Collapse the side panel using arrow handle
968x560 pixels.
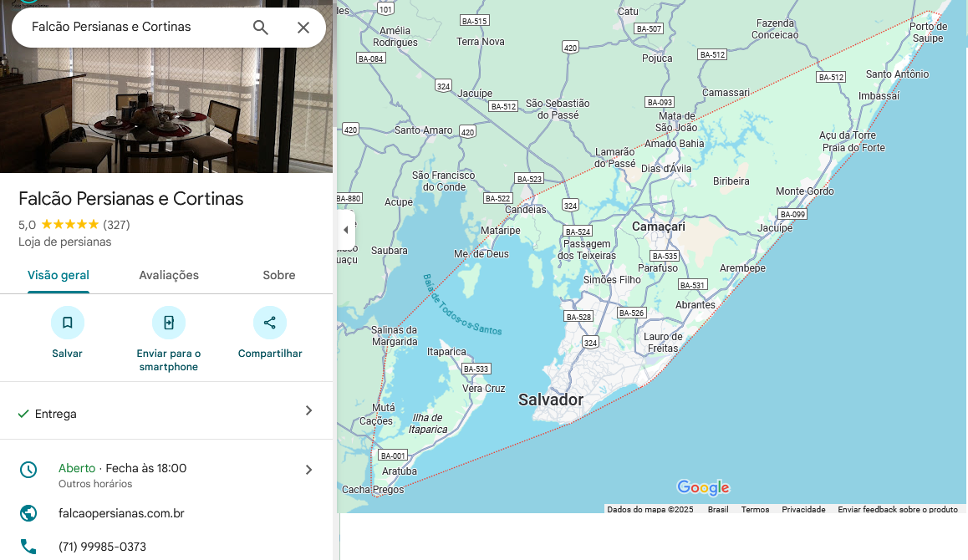click(345, 230)
